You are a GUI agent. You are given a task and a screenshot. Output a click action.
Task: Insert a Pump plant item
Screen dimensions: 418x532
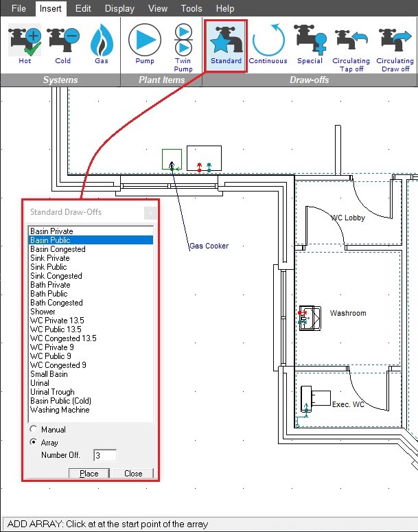click(145, 44)
